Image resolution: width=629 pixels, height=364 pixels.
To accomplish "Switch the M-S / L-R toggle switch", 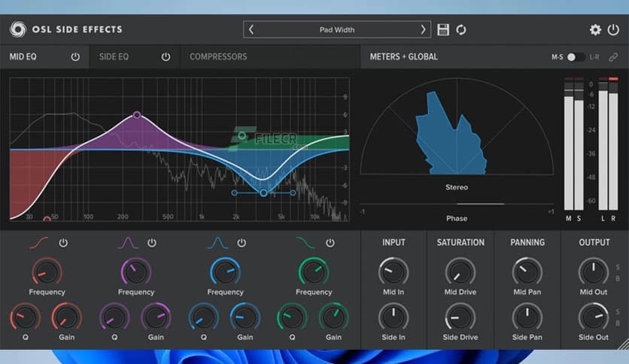I will pos(576,57).
